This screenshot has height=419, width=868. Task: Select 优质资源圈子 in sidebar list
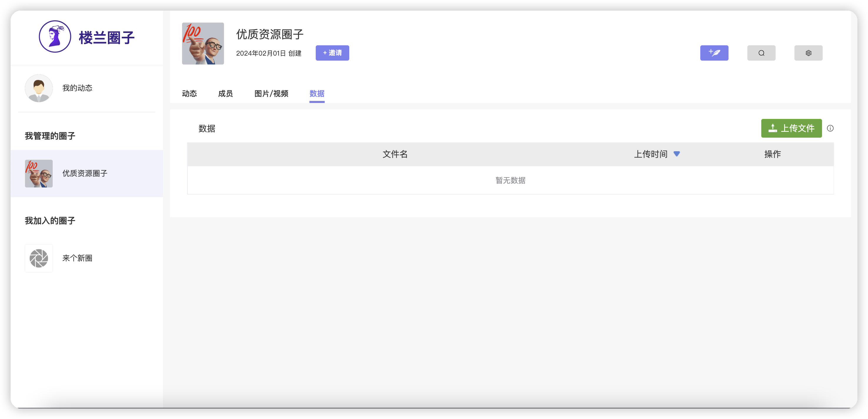[x=87, y=173]
